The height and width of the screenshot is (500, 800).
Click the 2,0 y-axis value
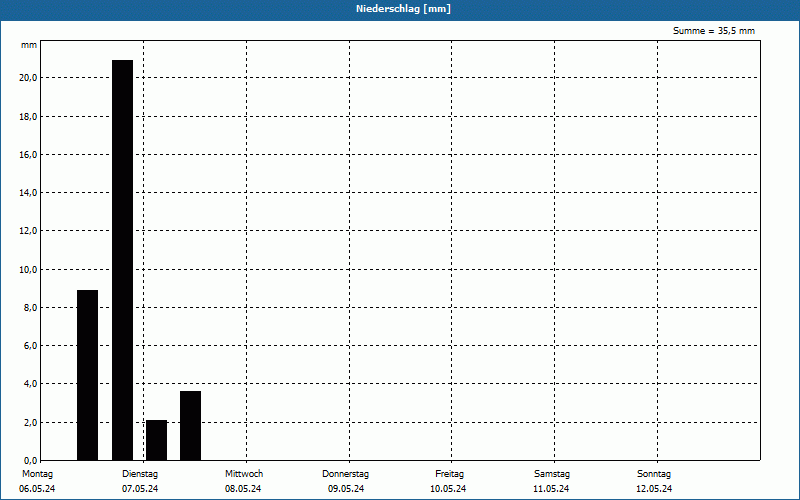[x=30, y=422]
